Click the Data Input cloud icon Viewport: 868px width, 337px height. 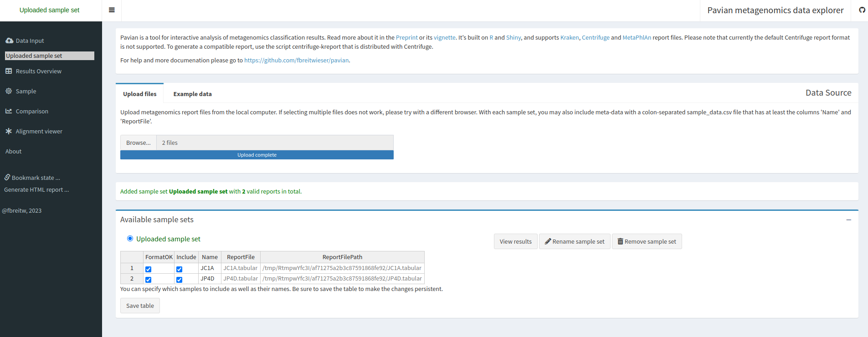coord(9,41)
